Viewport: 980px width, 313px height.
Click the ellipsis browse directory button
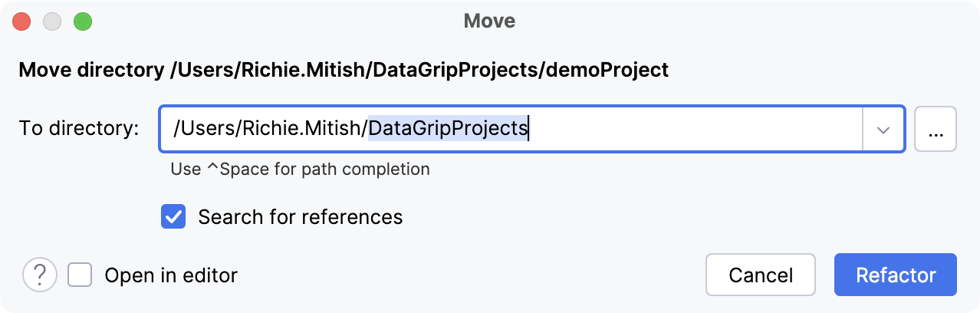coord(936,129)
